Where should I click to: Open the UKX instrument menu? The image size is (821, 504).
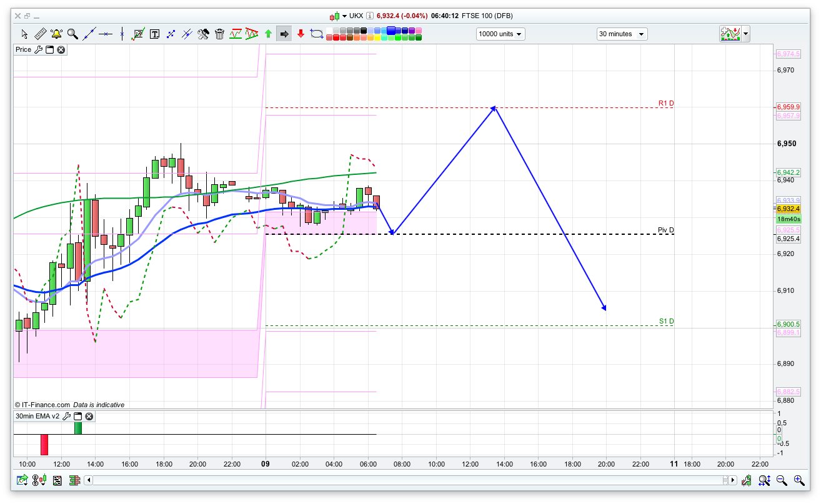[x=344, y=16]
